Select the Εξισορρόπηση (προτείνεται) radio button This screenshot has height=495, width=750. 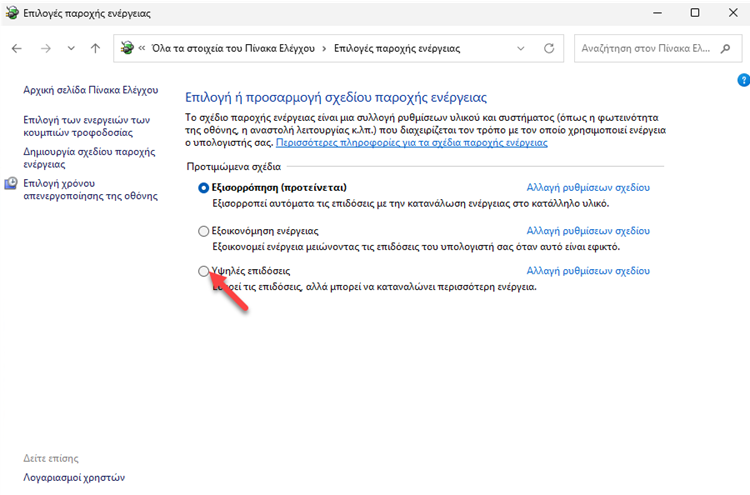(204, 187)
